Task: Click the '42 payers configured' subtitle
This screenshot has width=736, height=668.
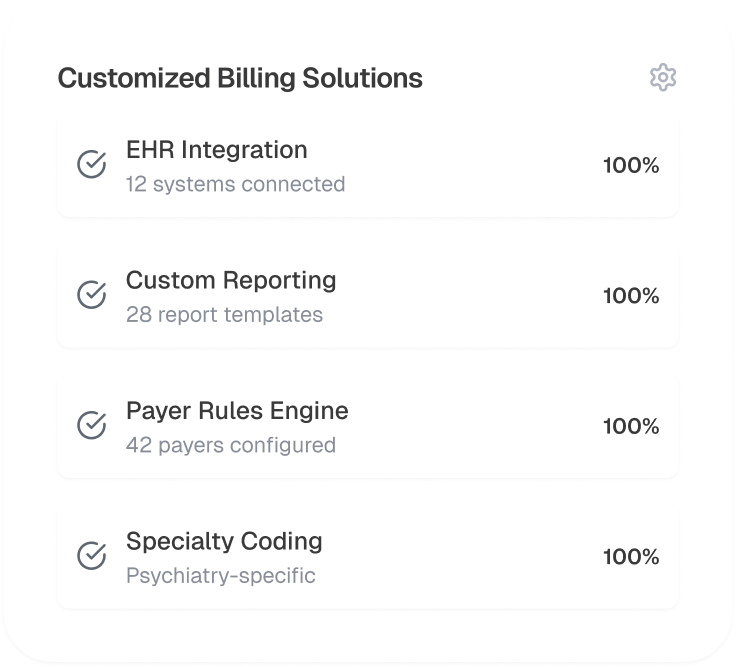Action: (x=231, y=445)
